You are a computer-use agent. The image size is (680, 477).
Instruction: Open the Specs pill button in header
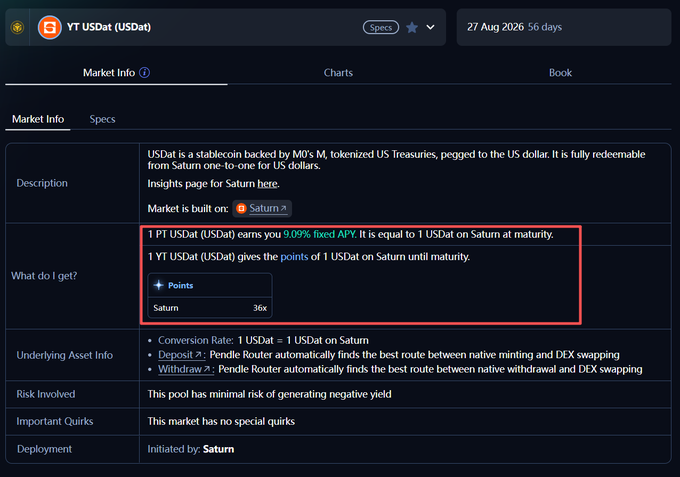point(381,27)
